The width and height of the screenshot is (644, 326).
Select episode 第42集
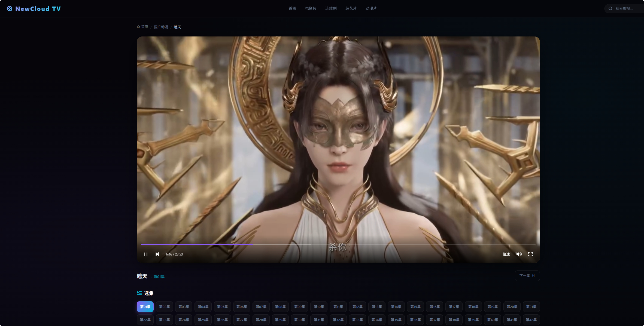531,320
